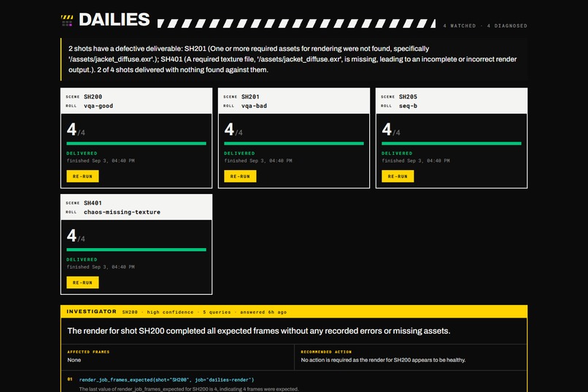
Task: Click query 01 render_job_frames_expected line
Action: 166,380
